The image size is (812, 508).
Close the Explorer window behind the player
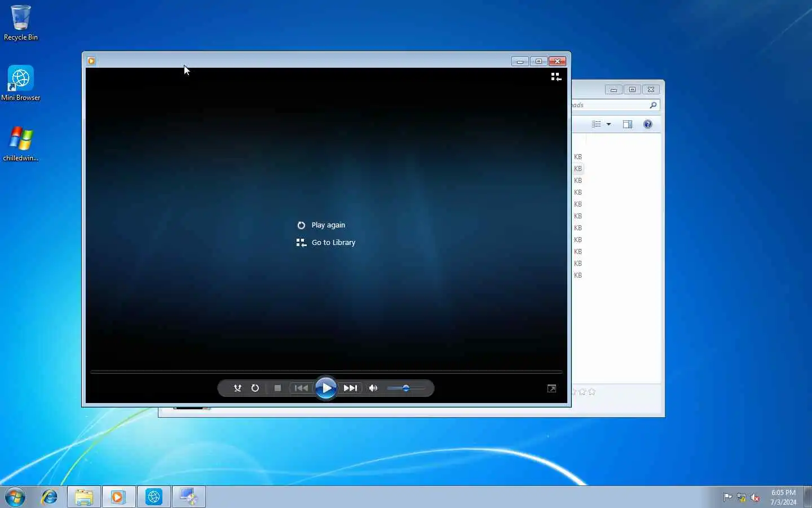[651, 90]
